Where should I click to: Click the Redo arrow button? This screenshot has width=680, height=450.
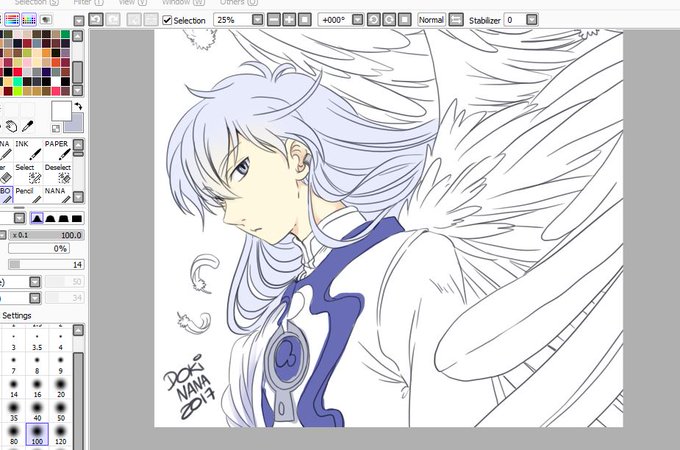113,20
